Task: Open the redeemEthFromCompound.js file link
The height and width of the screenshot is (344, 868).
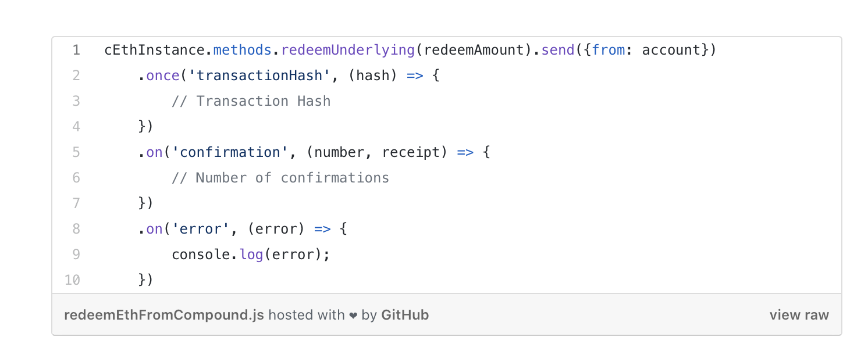Action: tap(164, 315)
